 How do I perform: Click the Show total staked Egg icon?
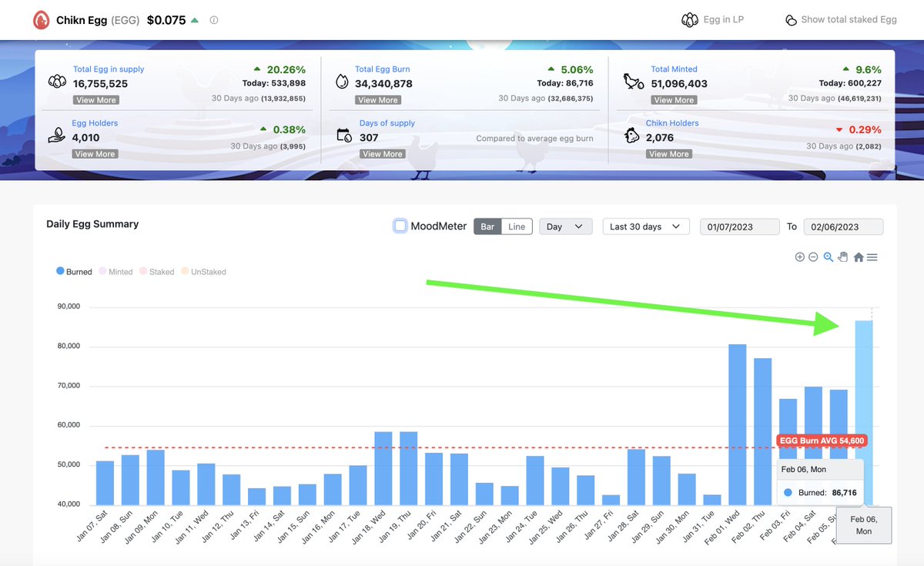pos(791,20)
